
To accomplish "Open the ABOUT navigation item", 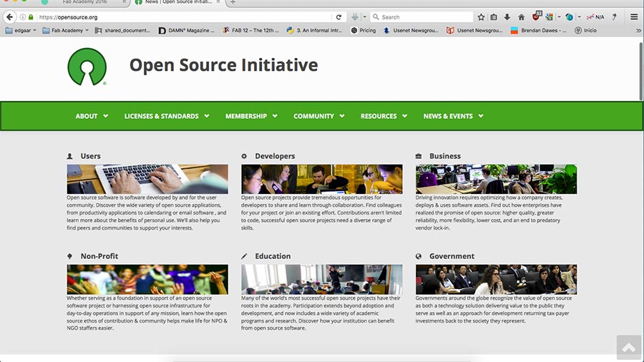I will point(87,116).
